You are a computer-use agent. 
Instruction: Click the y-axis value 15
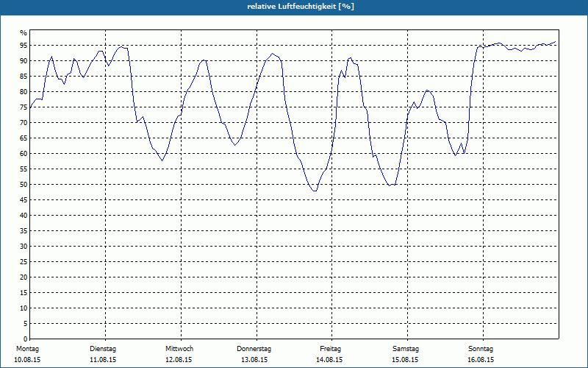click(24, 293)
